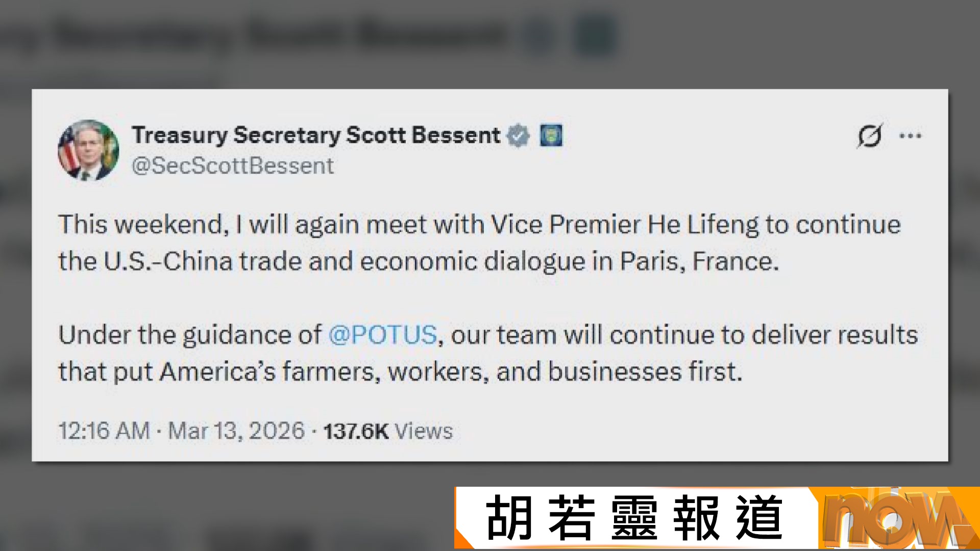Click the Mar 13, 2026 post date

point(236,431)
